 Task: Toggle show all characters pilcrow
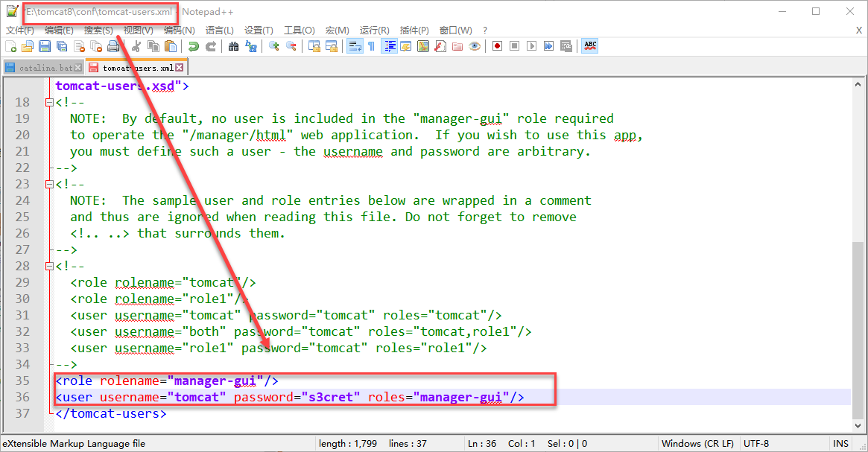click(x=372, y=46)
